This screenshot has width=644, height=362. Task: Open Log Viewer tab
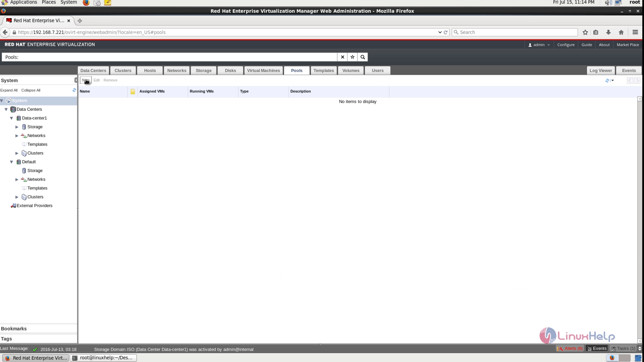(x=601, y=70)
